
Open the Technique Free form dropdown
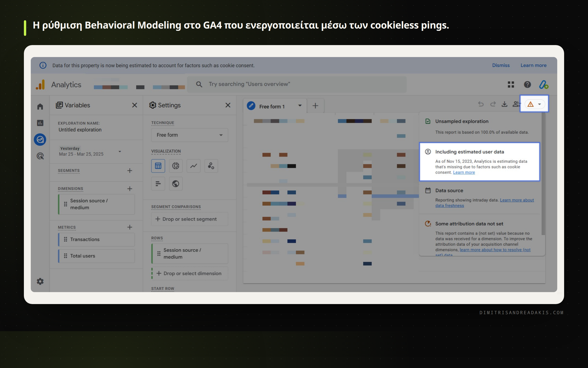189,135
